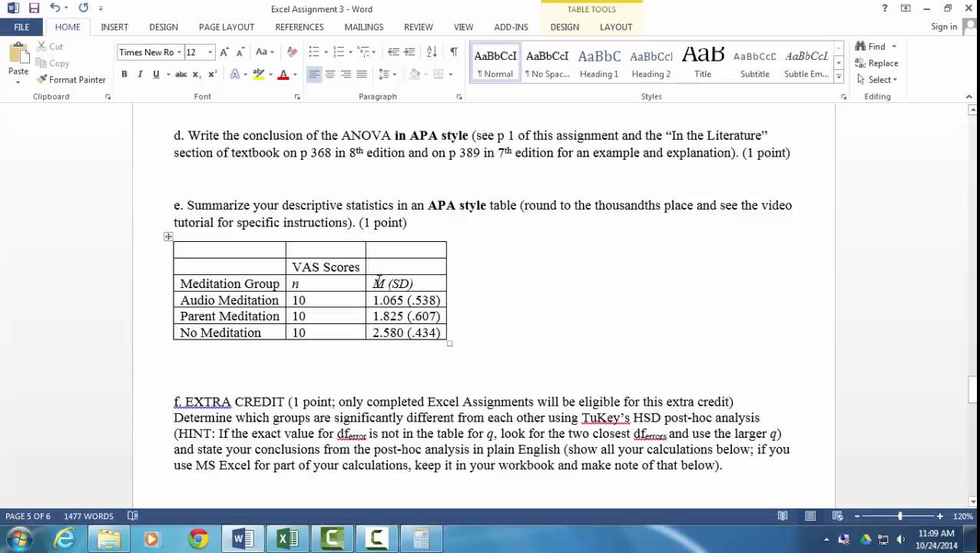Increase paragraph indent
Screen dimensions: 980x553
[x=409, y=52]
